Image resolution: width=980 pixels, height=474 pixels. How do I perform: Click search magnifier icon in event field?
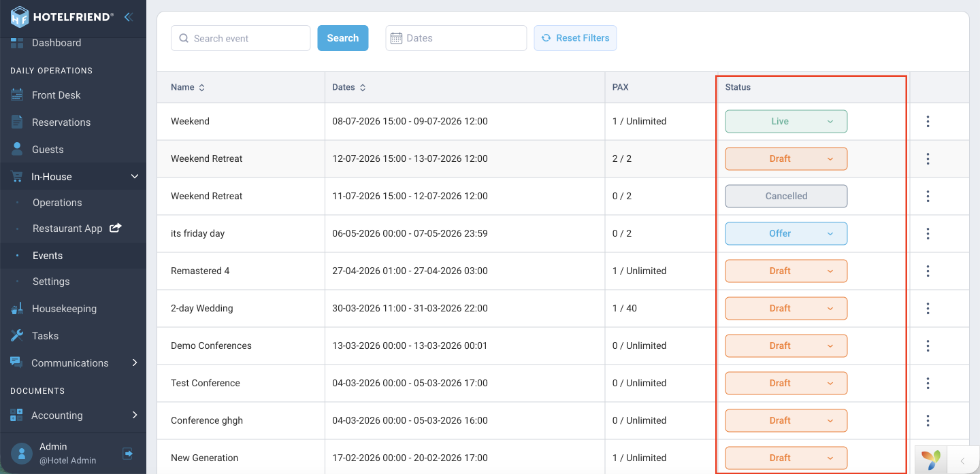click(184, 38)
